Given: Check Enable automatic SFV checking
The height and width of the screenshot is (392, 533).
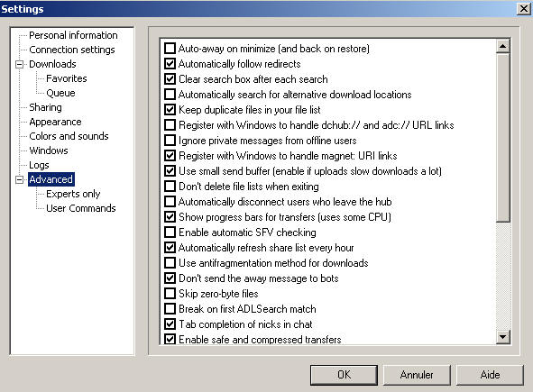Looking at the screenshot, I should point(170,232).
